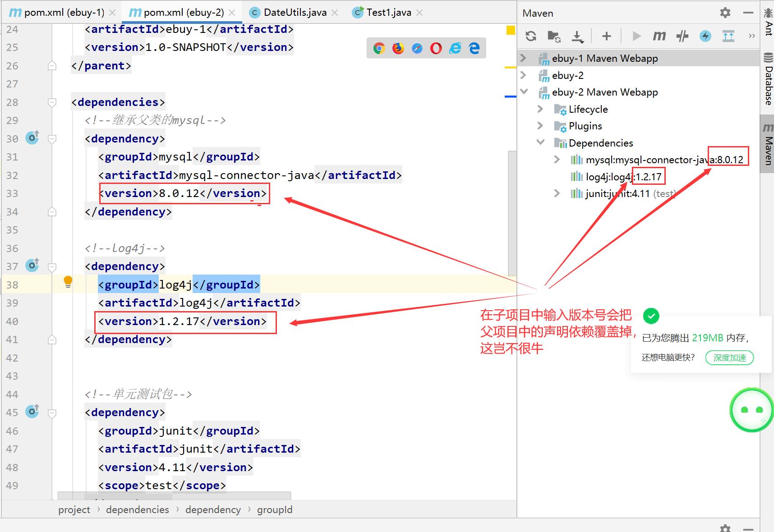Open Ant side tool window

pyautogui.click(x=768, y=23)
